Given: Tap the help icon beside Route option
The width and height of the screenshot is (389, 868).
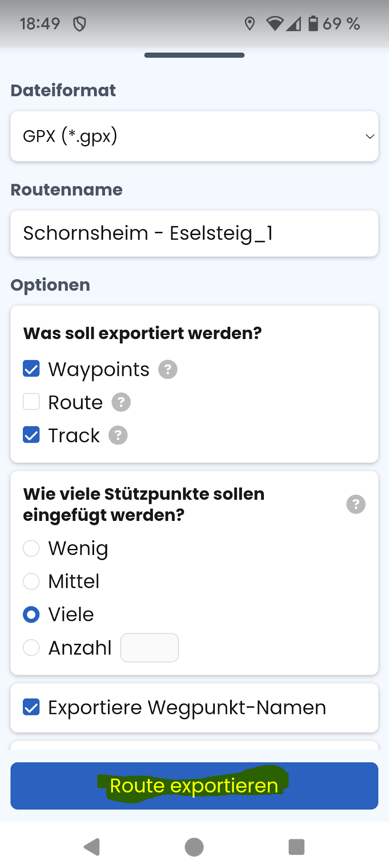Looking at the screenshot, I should pos(121,402).
